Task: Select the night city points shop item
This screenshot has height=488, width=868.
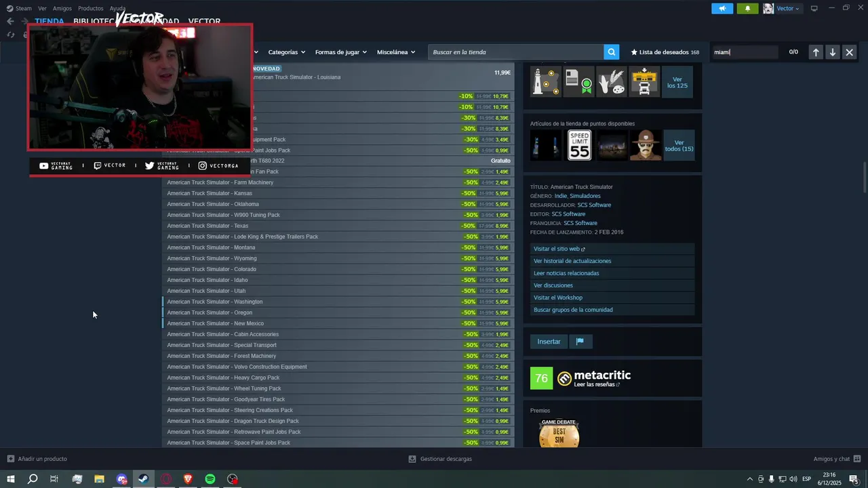Action: point(612,145)
